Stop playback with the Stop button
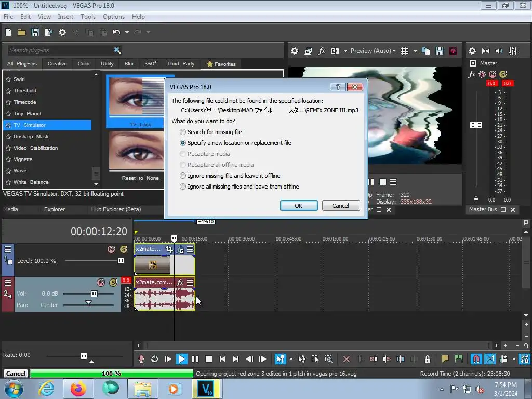Screen dimensions: 532x399 click(x=209, y=359)
